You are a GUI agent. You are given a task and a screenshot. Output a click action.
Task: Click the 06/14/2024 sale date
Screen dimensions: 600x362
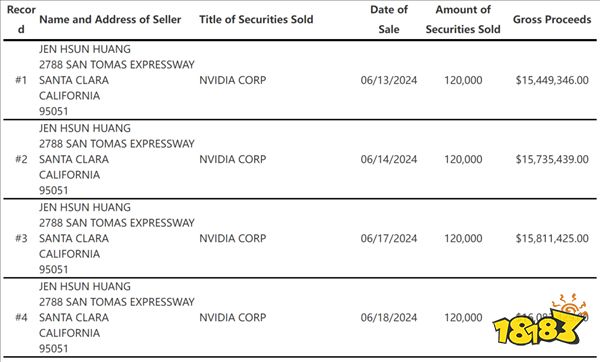coord(389,159)
